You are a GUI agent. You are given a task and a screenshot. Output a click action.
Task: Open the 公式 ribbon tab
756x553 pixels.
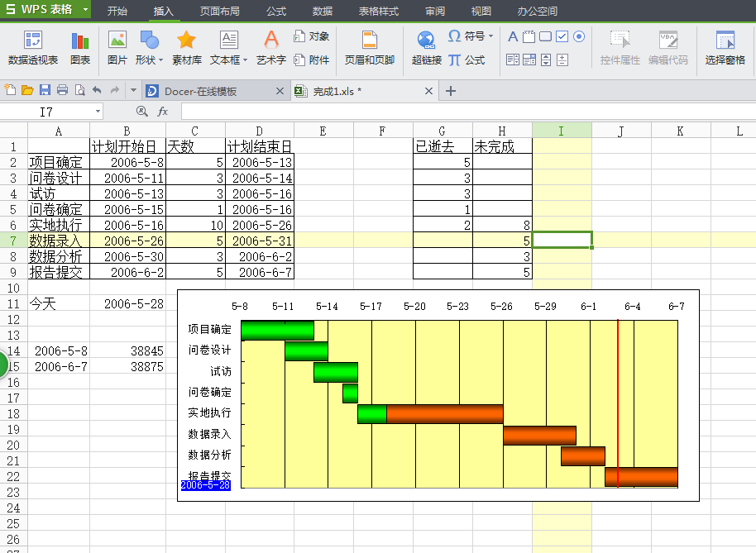276,12
